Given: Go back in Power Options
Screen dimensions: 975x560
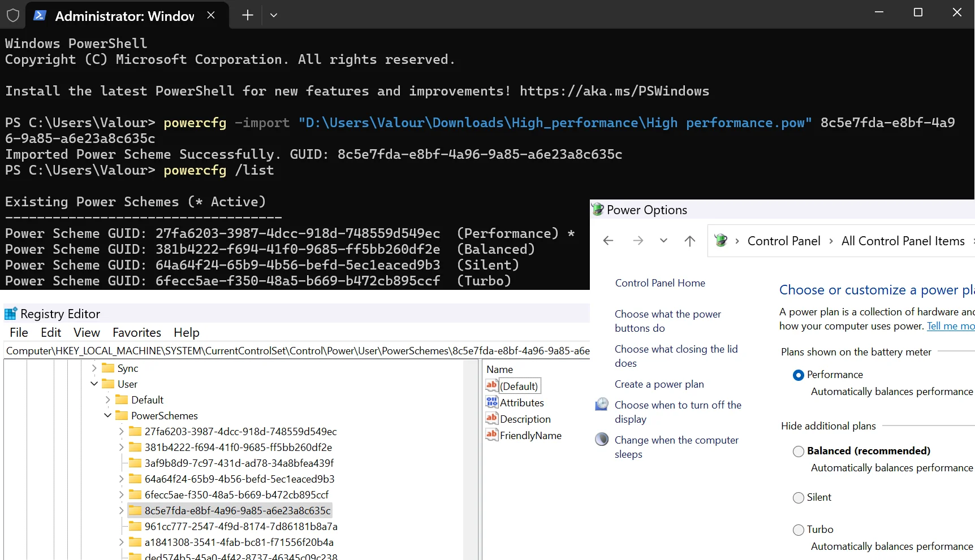Looking at the screenshot, I should pyautogui.click(x=608, y=241).
